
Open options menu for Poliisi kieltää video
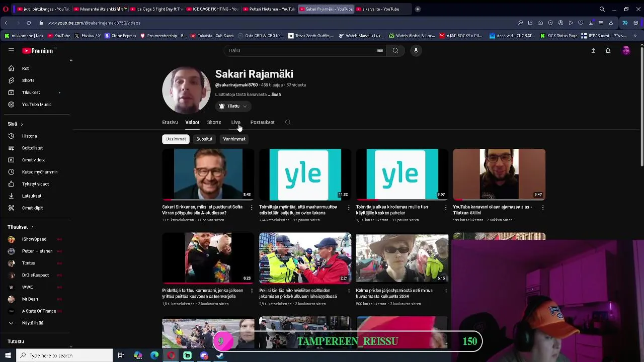click(x=349, y=291)
